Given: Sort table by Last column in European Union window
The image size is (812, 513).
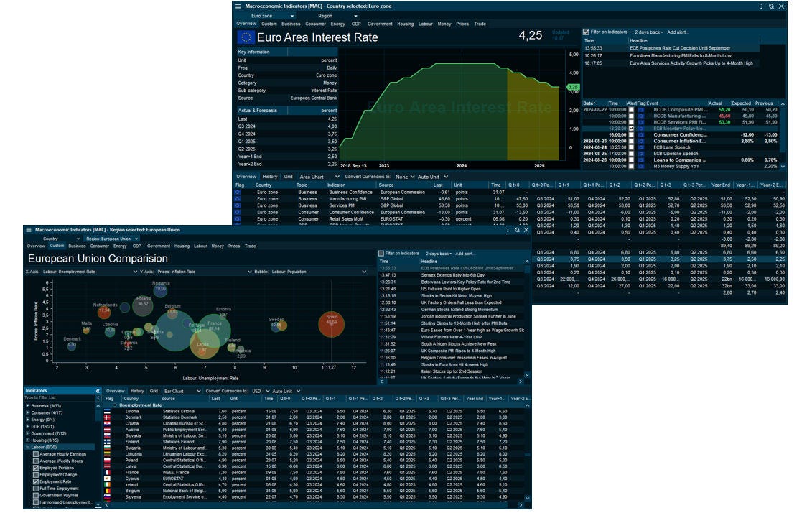Looking at the screenshot, I should click(x=216, y=399).
